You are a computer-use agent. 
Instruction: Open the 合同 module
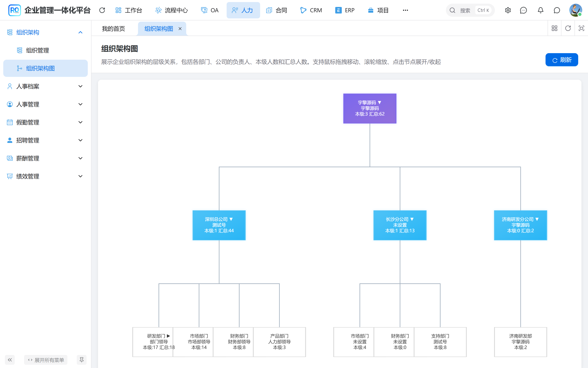[x=277, y=10]
